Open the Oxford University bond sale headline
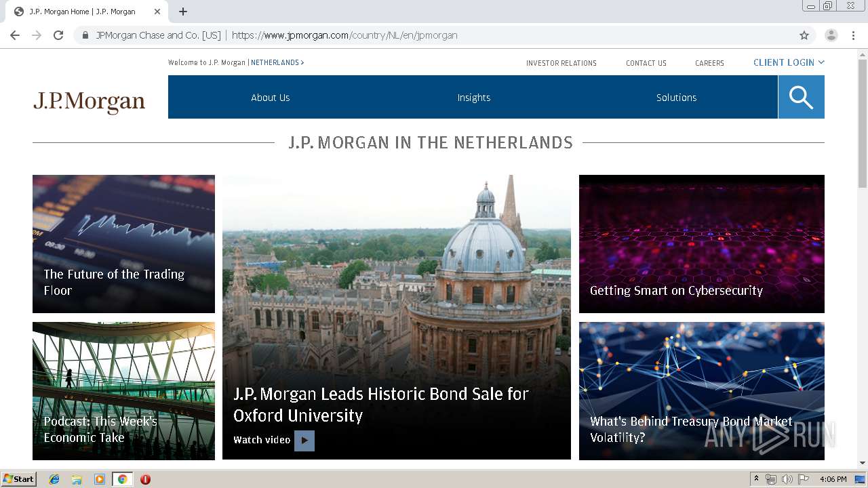 click(381, 405)
